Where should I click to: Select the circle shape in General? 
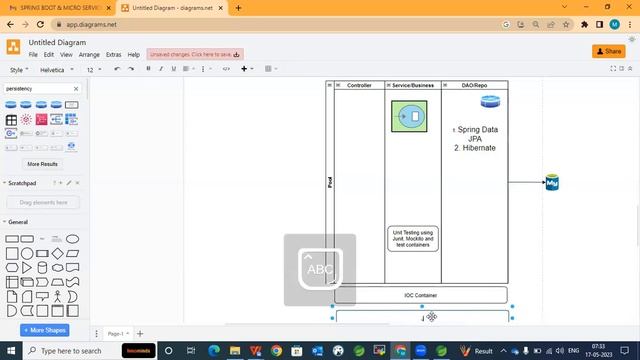tap(27, 253)
